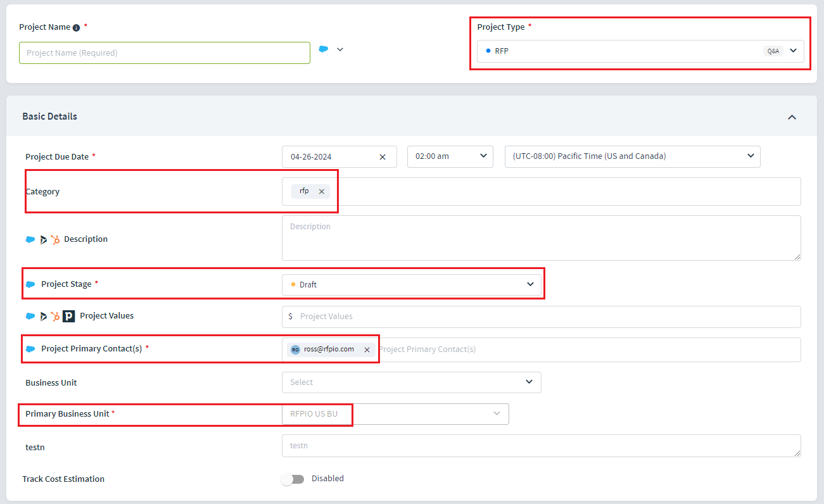
Task: Open chevron dropdown next to Project Name
Action: 340,49
